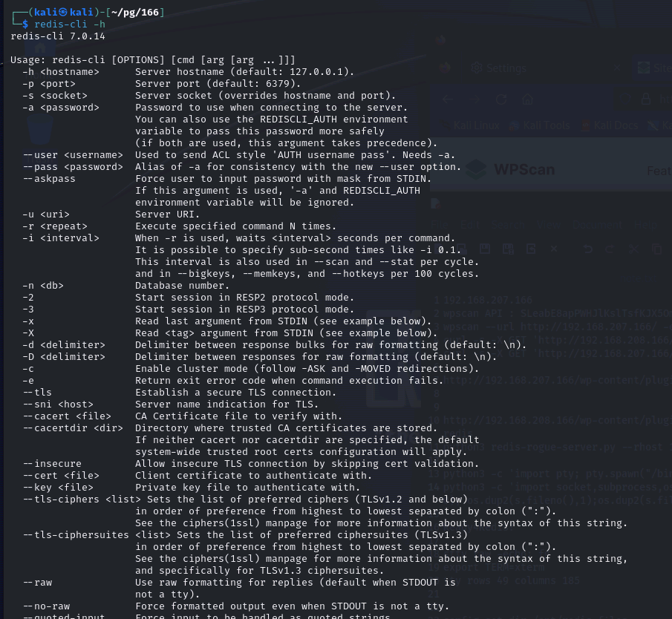Click the '--insecure' option text
The width and height of the screenshot is (672, 619).
(x=52, y=464)
